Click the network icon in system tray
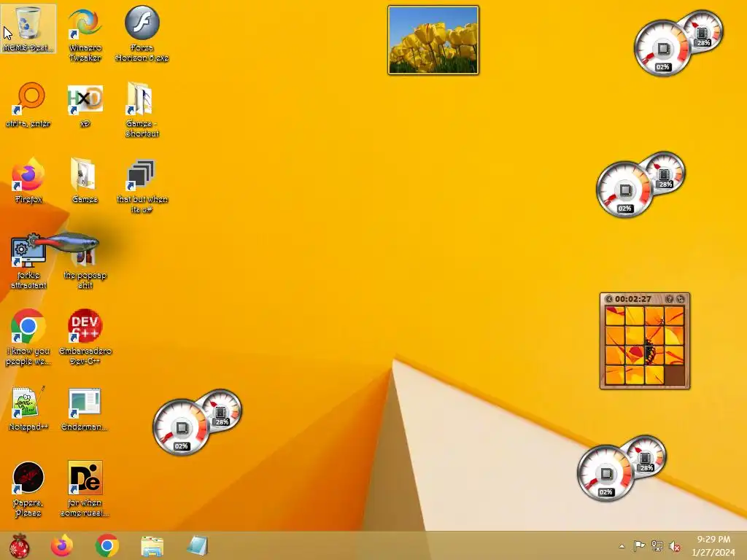Image resolution: width=747 pixels, height=560 pixels. pos(657,545)
